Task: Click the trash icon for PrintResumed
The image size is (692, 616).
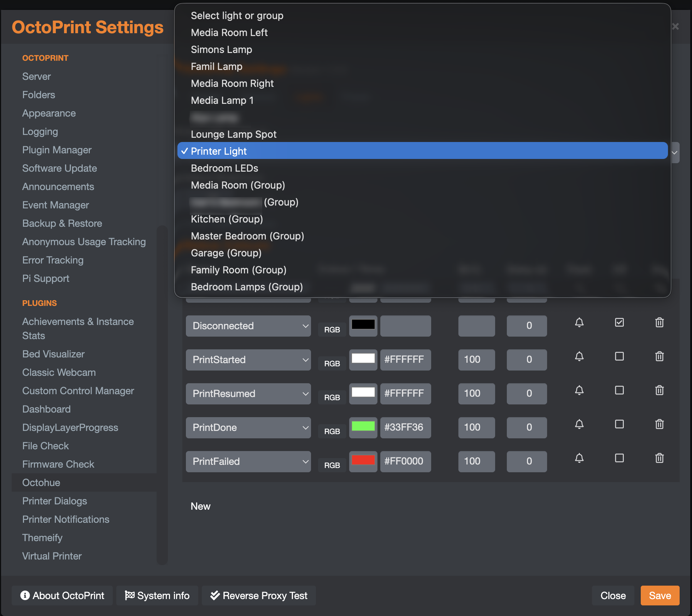Action: 659,390
